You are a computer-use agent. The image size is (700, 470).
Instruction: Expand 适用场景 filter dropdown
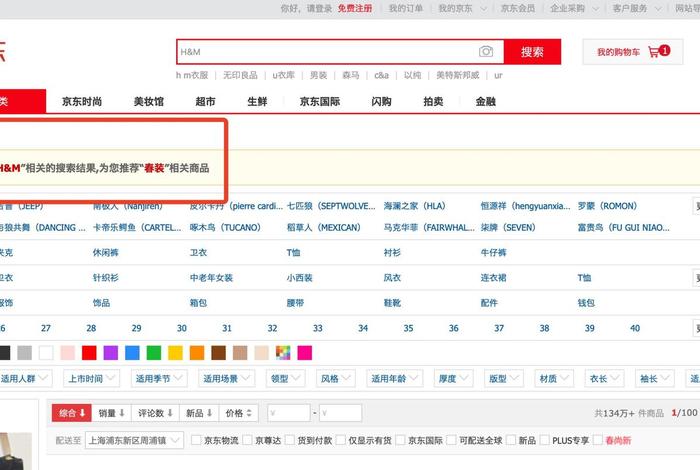coord(226,378)
